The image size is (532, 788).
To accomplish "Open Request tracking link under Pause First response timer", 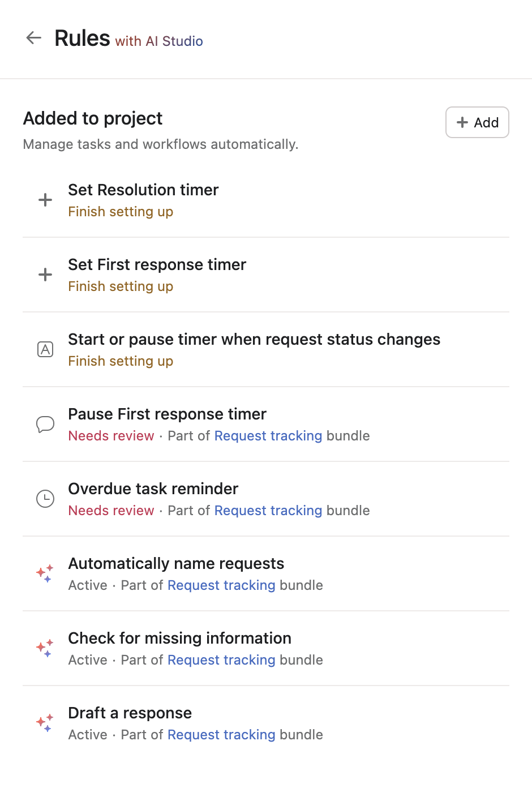I will tap(268, 436).
